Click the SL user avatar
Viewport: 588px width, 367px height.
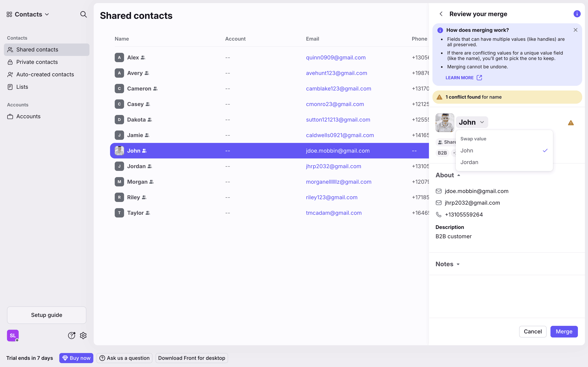(13, 336)
